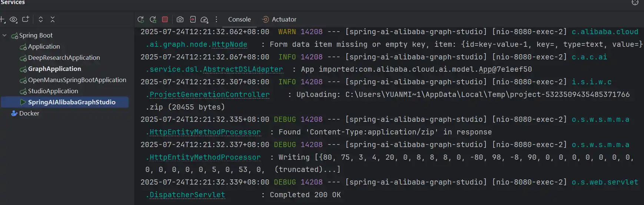Open the more actions vertical dots menu
Viewport: 644px width, 205px height.
coord(216,19)
